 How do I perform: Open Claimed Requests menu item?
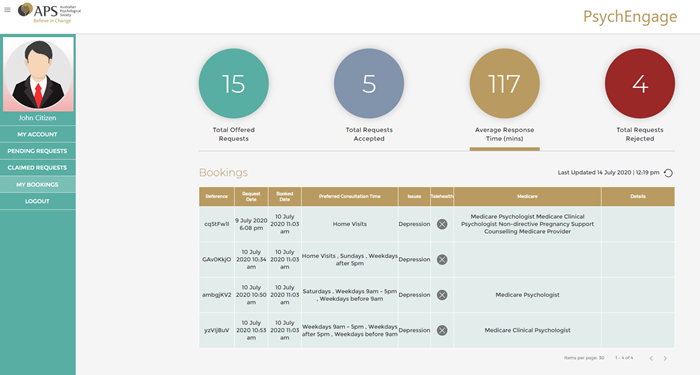pyautogui.click(x=38, y=168)
